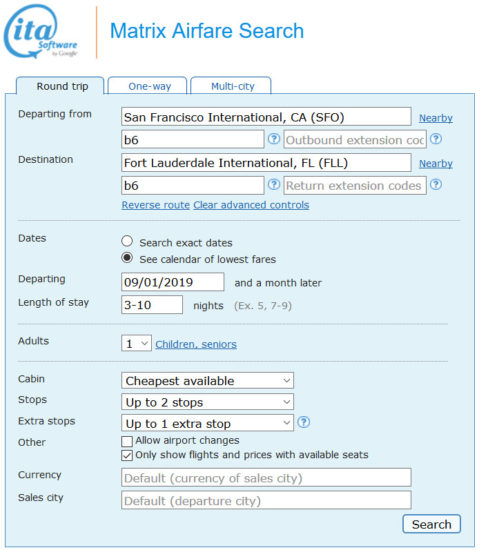The image size is (488, 550).
Task: Expand the Extra stops dropdown
Action: coord(207,423)
